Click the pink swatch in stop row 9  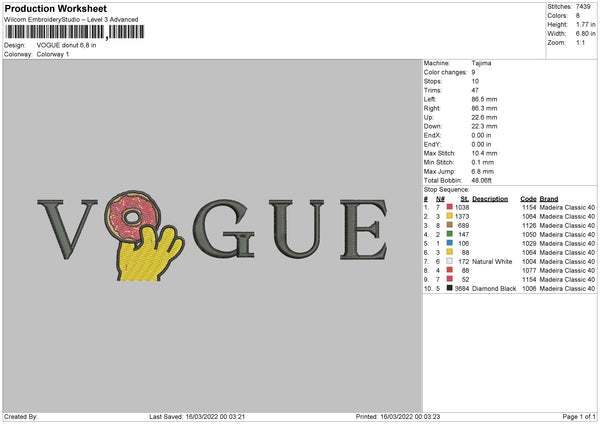pos(450,279)
